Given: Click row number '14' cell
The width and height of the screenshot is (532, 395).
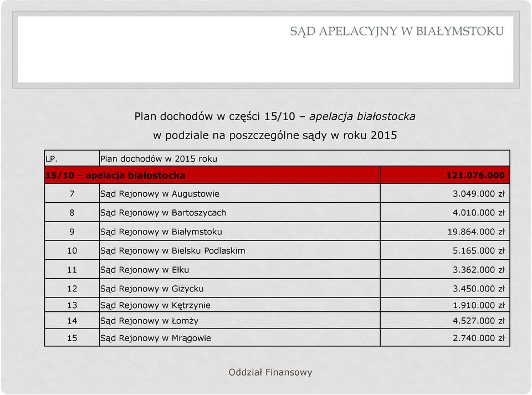Looking at the screenshot, I should click(x=72, y=320).
